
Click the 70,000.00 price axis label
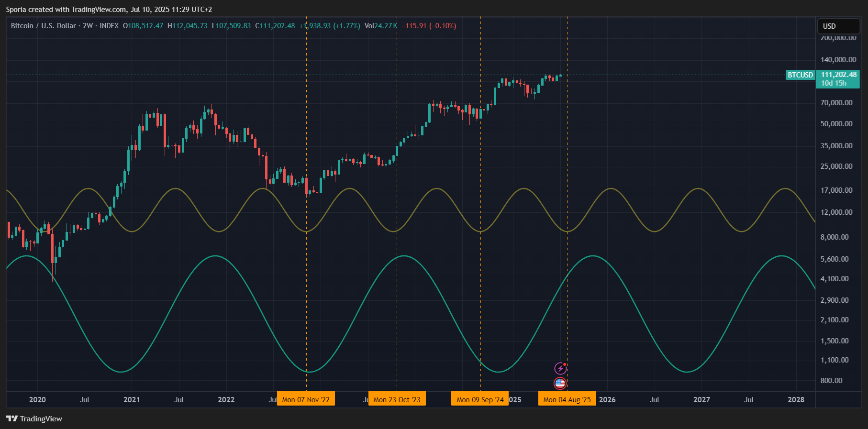click(836, 103)
